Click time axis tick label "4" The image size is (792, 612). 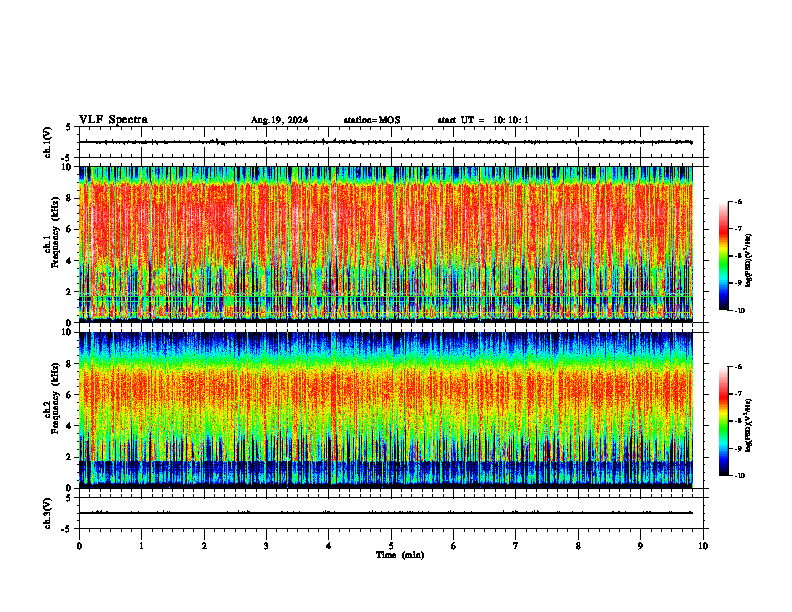329,546
